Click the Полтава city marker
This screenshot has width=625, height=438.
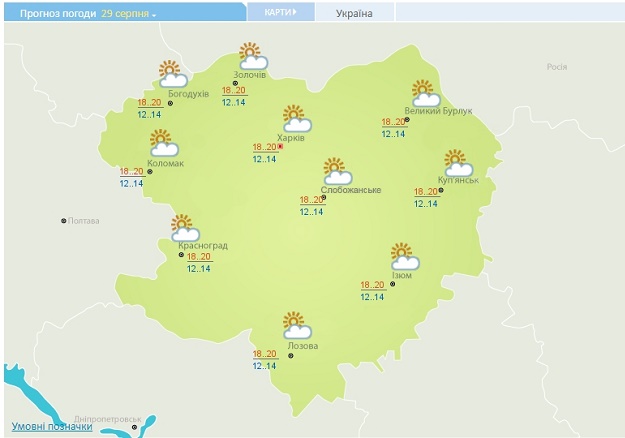[64, 220]
